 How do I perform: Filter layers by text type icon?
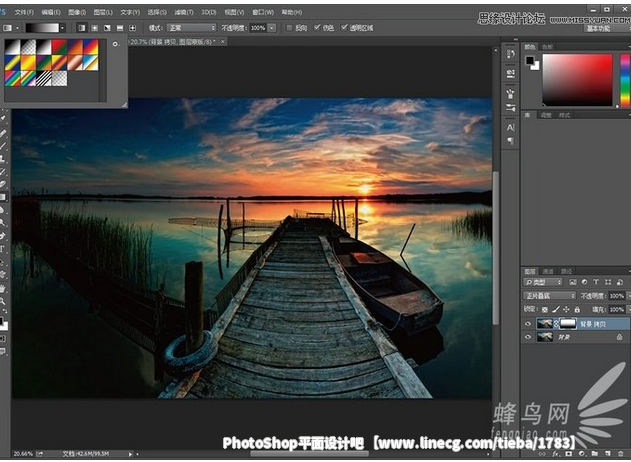[596, 282]
